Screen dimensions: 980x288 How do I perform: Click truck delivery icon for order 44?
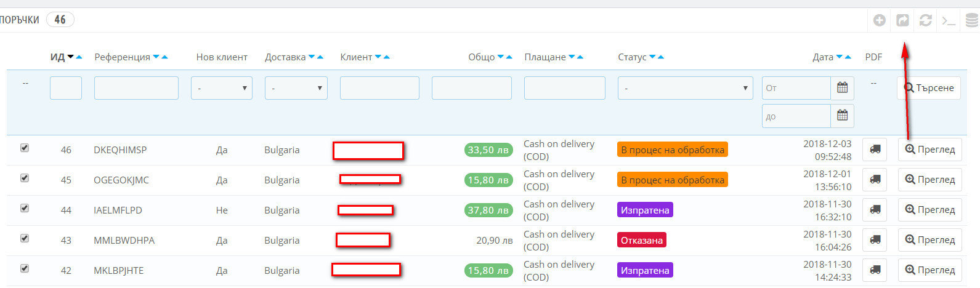[875, 210]
